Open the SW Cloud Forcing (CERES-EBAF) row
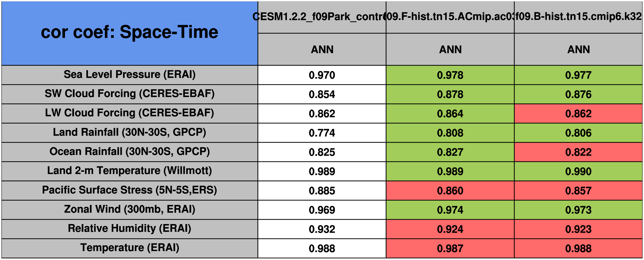The image size is (644, 260). tap(130, 94)
